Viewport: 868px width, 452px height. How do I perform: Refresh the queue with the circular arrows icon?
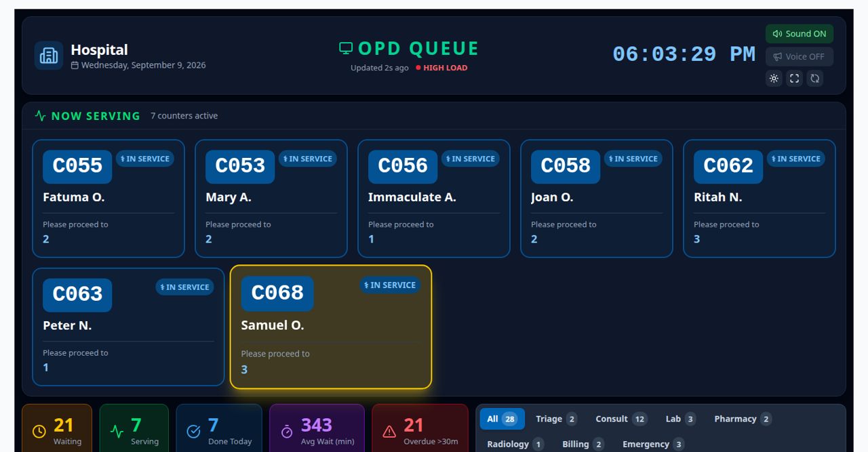(x=814, y=79)
